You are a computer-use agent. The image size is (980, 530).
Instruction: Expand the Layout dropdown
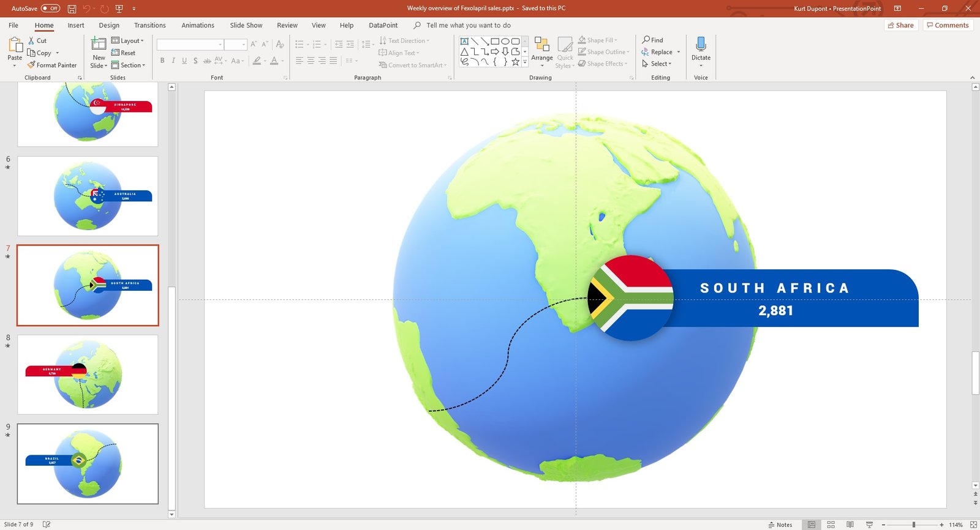[x=127, y=40]
